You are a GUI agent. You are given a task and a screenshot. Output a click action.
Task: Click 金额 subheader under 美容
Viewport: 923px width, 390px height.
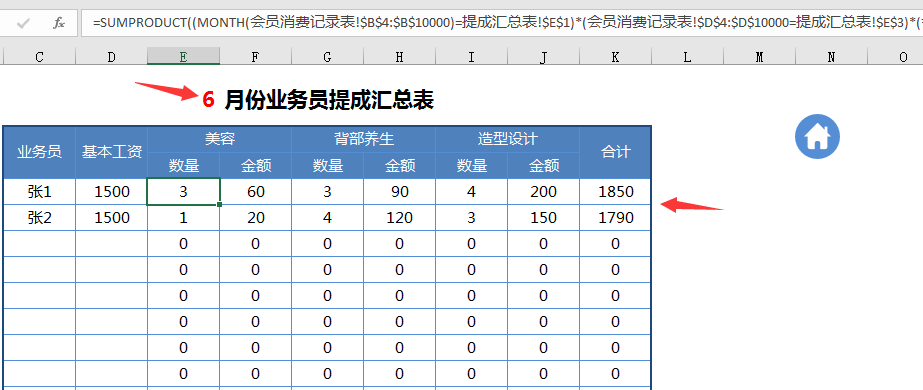[255, 166]
